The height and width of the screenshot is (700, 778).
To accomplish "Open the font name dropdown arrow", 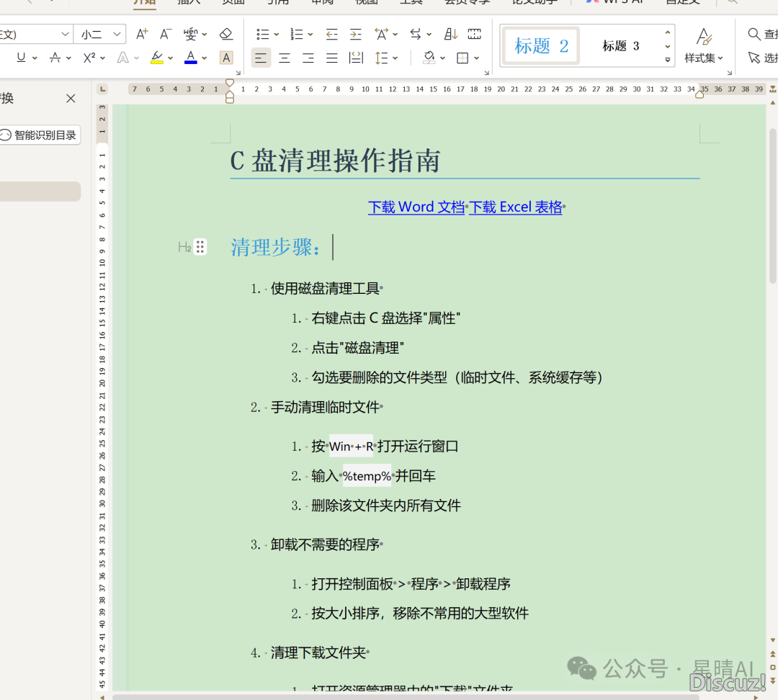I will (65, 35).
